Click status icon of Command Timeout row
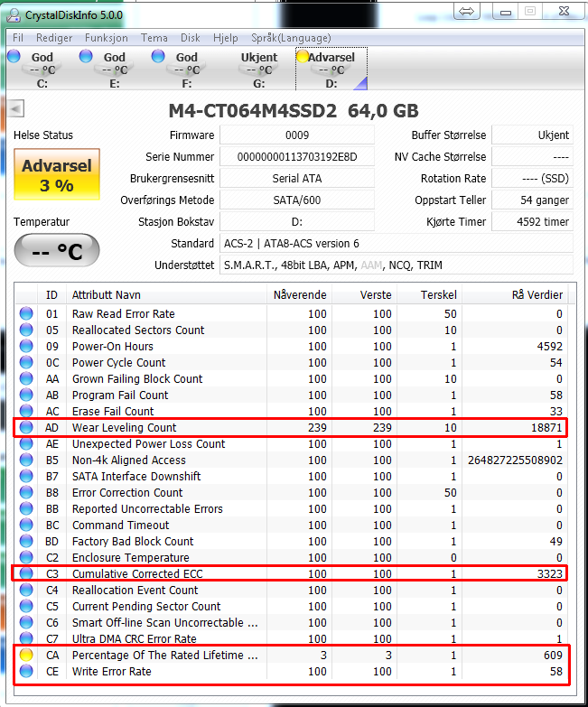 tap(26, 525)
